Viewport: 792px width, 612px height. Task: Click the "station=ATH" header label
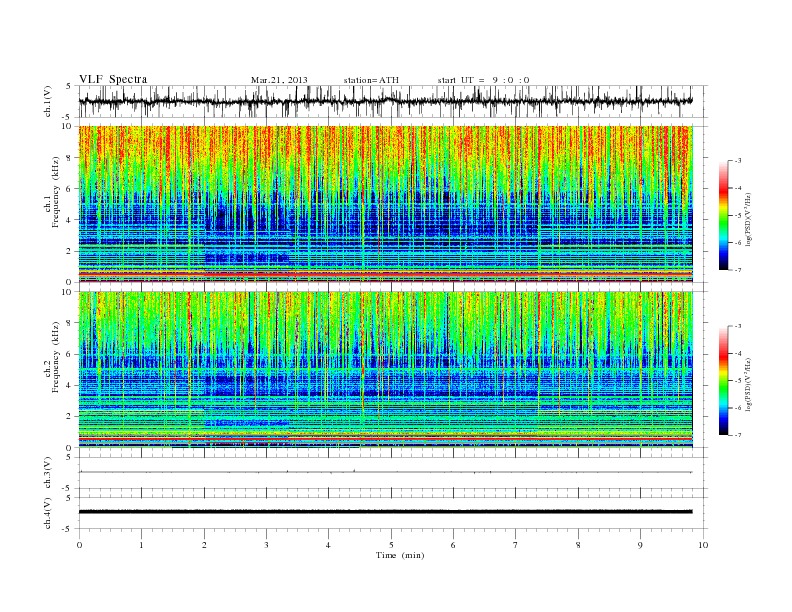371,80
